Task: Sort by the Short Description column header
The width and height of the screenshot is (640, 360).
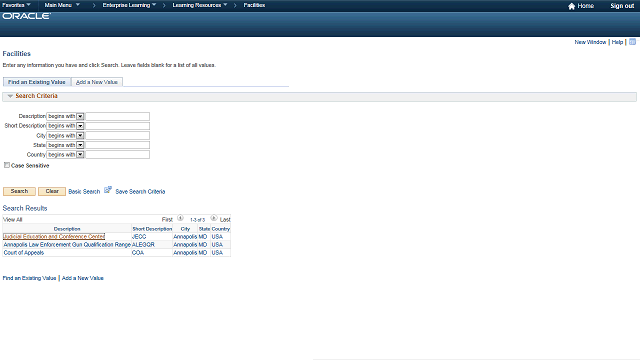Action: pyautogui.click(x=152, y=229)
